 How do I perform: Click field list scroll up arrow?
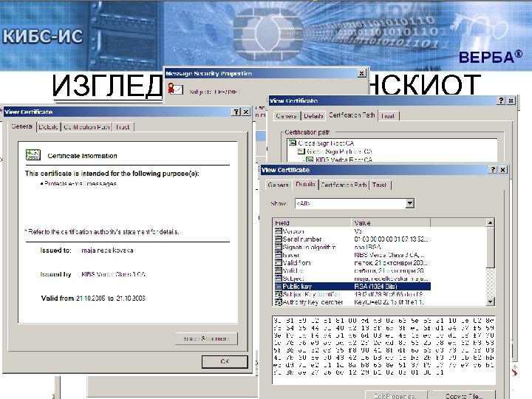[x=490, y=223]
